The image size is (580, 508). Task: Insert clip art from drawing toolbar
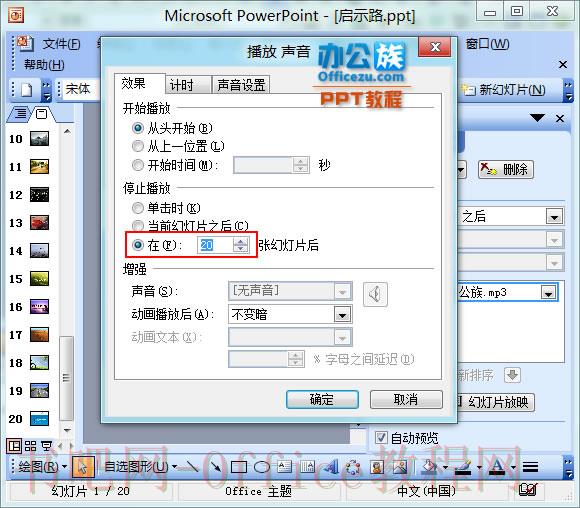[x=377, y=467]
